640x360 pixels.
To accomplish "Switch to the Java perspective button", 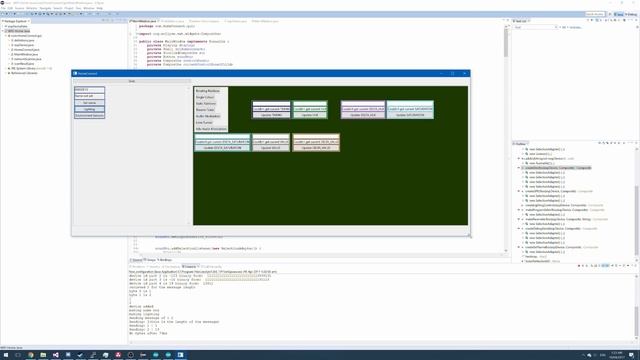I will click(x=619, y=14).
